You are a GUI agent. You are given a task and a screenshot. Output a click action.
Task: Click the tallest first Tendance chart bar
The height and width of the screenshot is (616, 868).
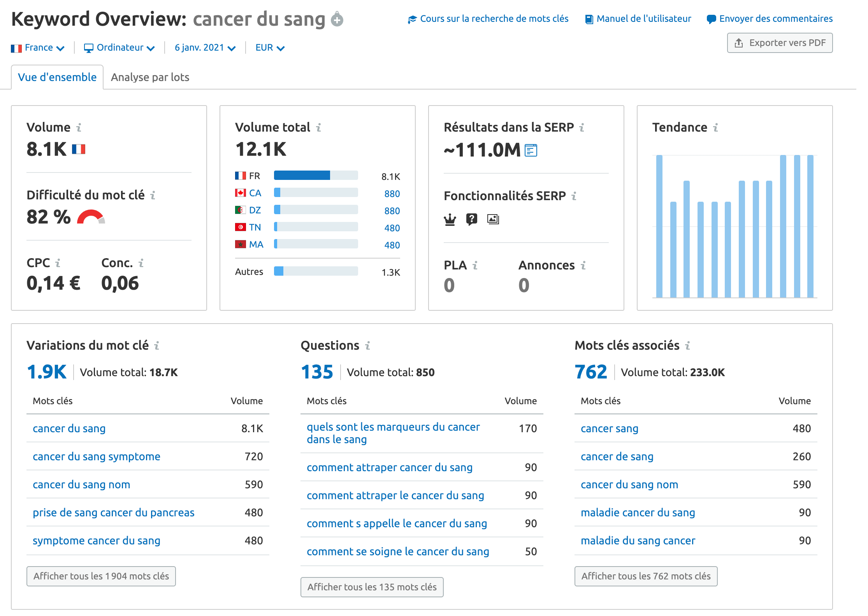[659, 226]
